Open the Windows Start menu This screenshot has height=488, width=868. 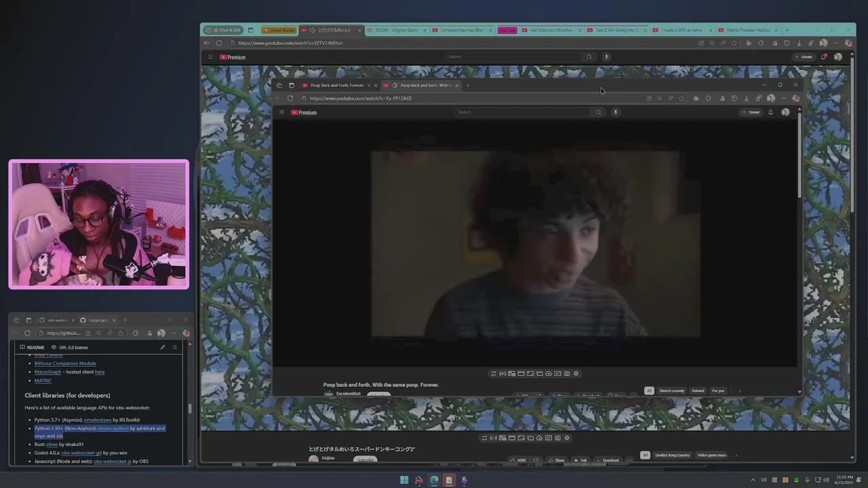tap(404, 480)
